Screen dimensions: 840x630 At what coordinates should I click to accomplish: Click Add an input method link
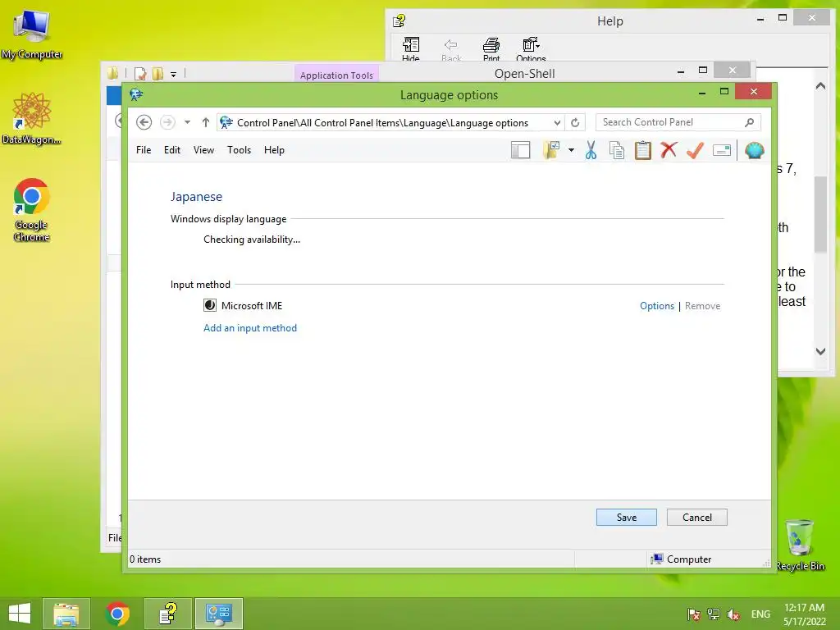(250, 328)
